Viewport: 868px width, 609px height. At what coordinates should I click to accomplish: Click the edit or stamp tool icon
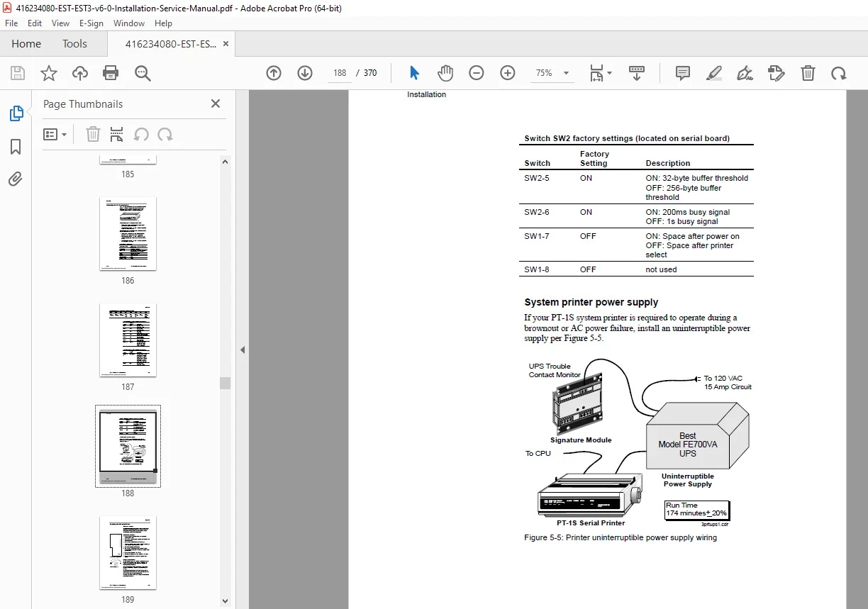click(777, 73)
